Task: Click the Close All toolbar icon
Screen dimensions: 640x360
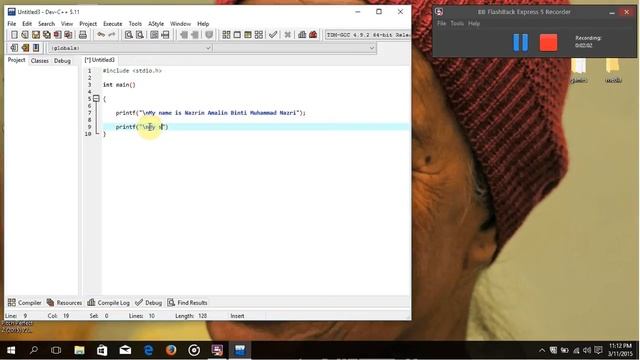Action: click(68, 35)
